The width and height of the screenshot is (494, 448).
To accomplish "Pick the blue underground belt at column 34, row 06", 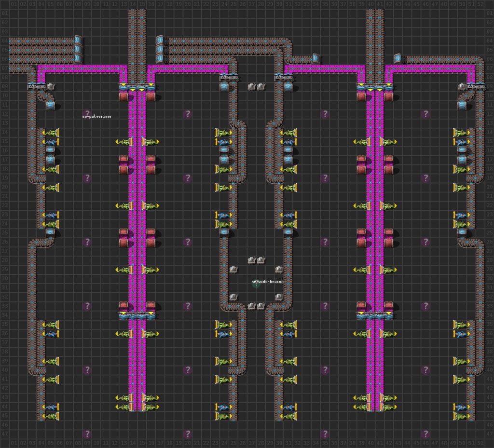I will [x=316, y=58].
